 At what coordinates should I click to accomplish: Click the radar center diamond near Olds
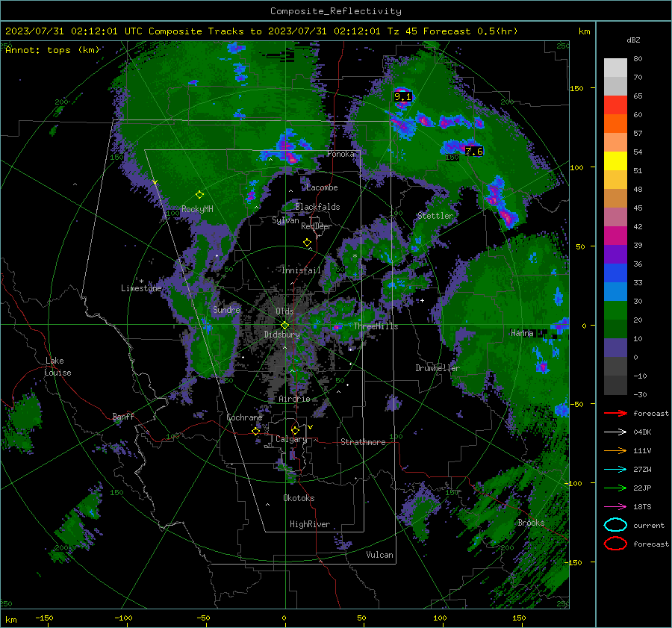point(284,325)
